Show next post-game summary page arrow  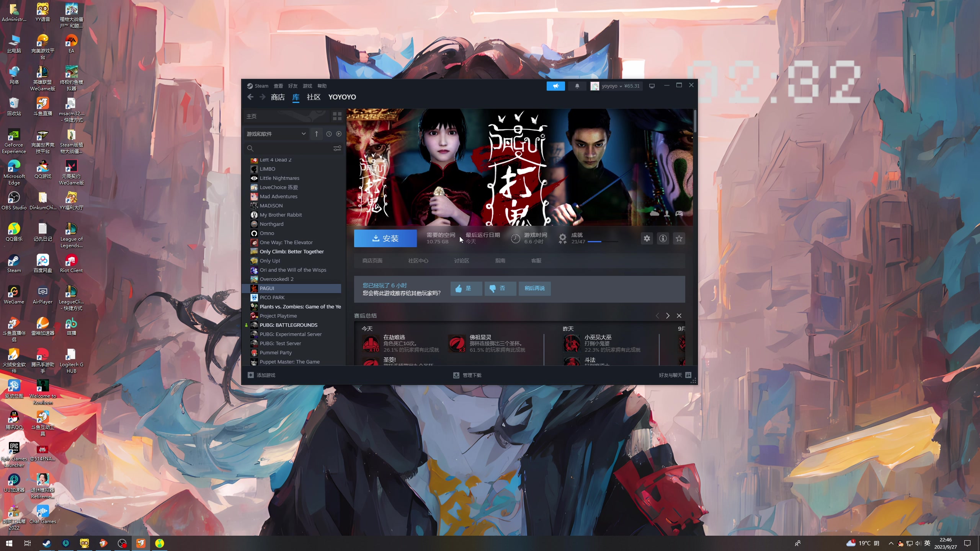(x=668, y=316)
